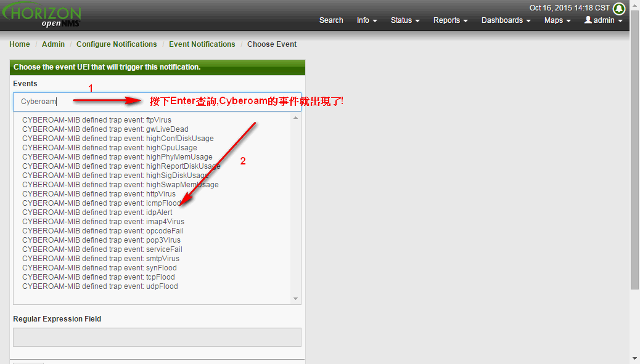
Task: Open the notification bell icon
Action: [x=619, y=8]
